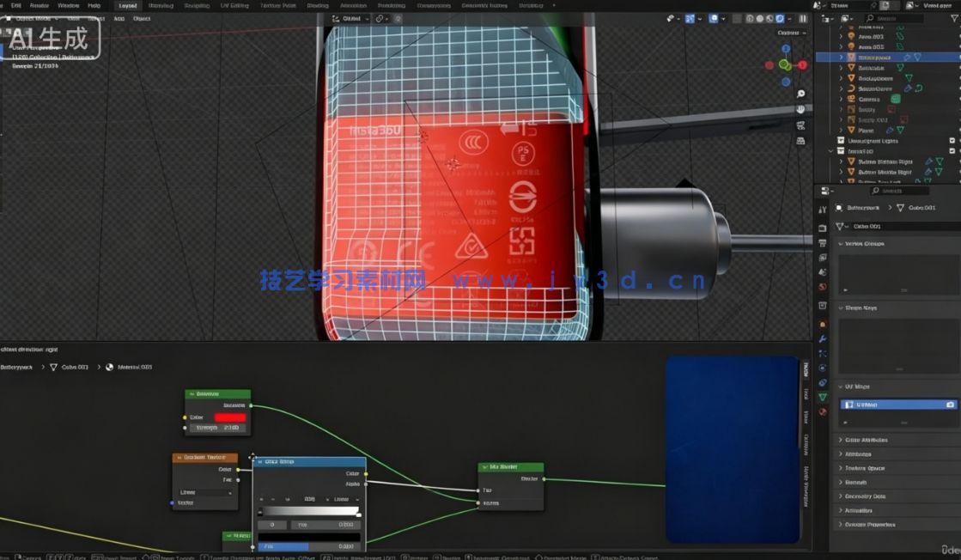Switch to the Shading workspace tab
The width and height of the screenshot is (961, 560).
click(318, 4)
